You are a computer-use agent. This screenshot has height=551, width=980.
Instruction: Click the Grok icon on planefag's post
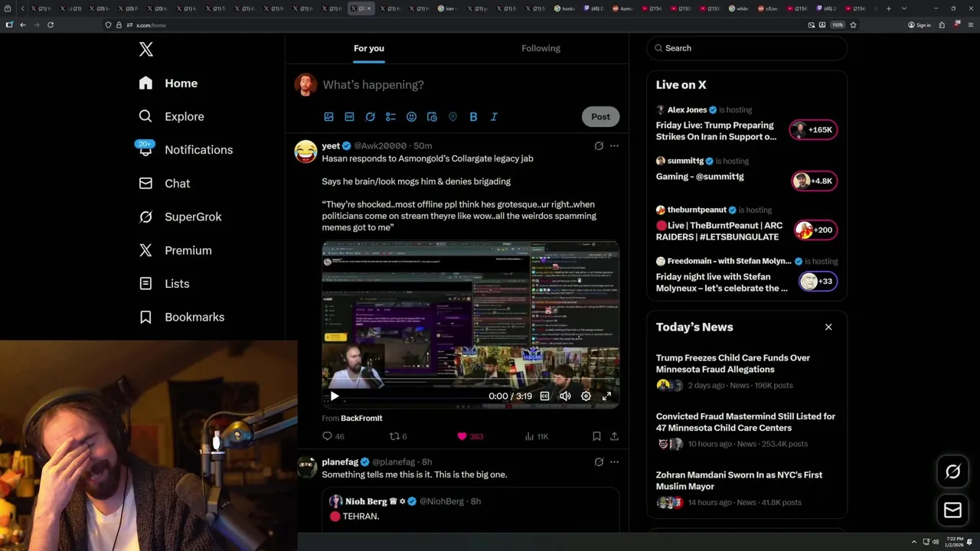[x=599, y=462]
